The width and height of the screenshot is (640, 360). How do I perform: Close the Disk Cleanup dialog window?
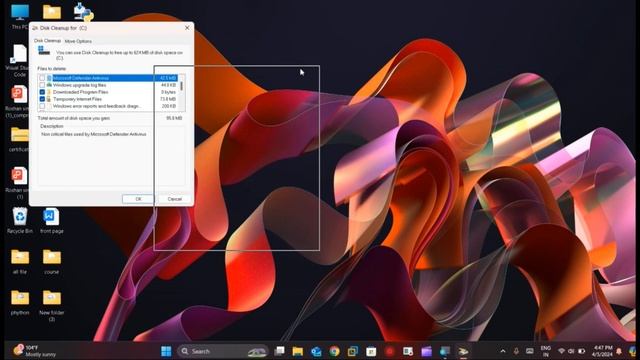pyautogui.click(x=187, y=28)
